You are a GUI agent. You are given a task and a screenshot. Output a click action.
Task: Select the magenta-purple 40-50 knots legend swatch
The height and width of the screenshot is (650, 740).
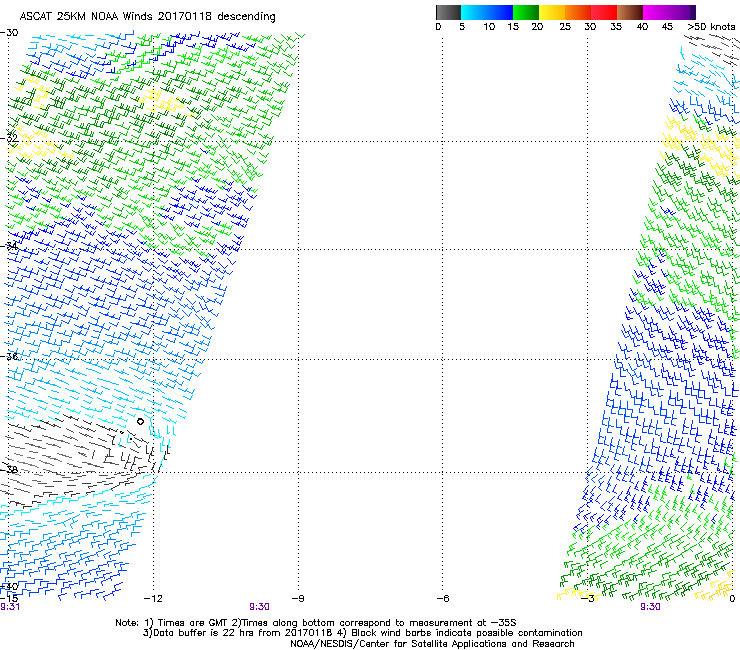669,12
